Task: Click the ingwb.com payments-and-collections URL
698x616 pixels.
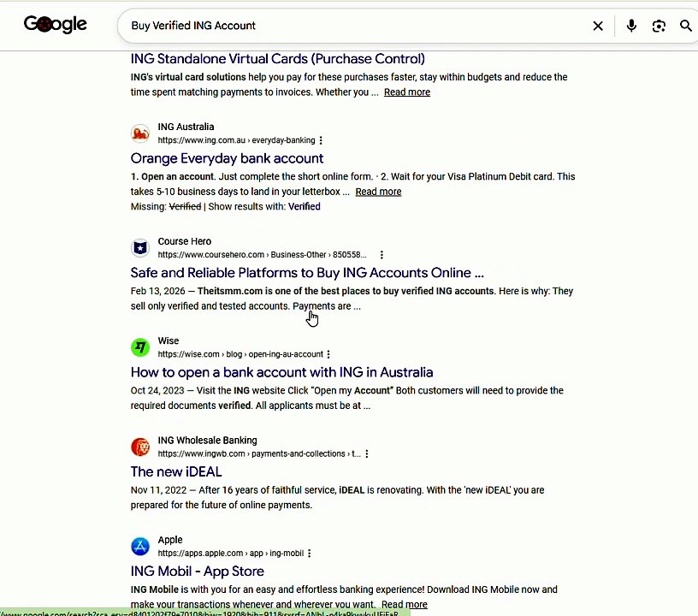Action: coord(259,454)
